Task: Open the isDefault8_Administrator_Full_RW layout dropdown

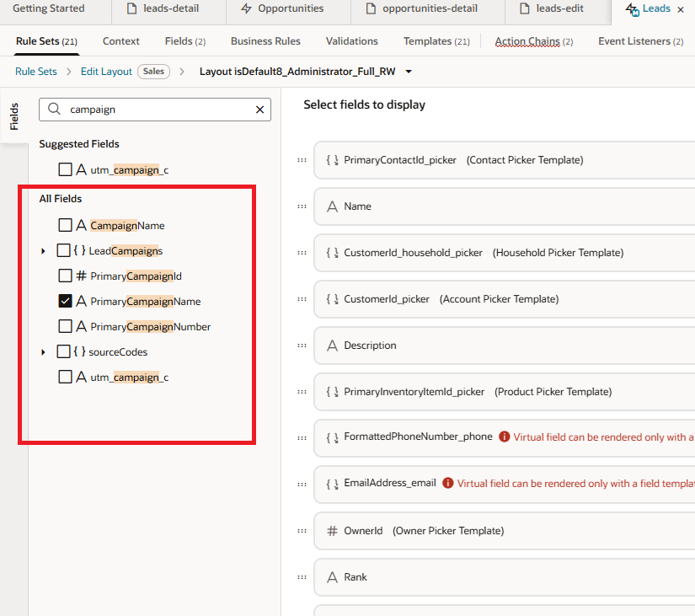Action: 408,72
